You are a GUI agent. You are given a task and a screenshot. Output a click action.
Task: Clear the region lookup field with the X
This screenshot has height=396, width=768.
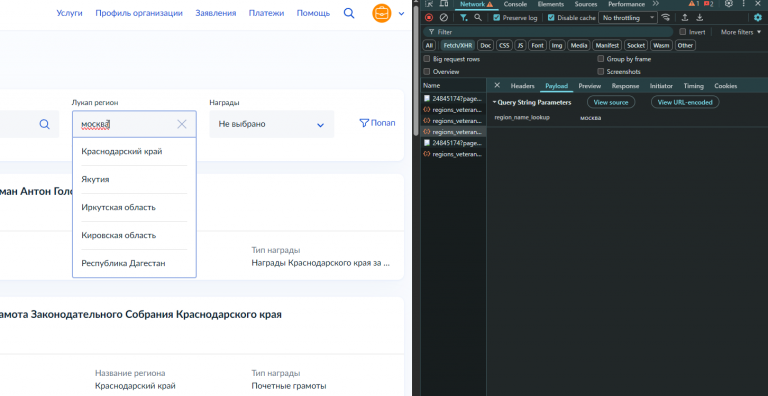coord(182,124)
